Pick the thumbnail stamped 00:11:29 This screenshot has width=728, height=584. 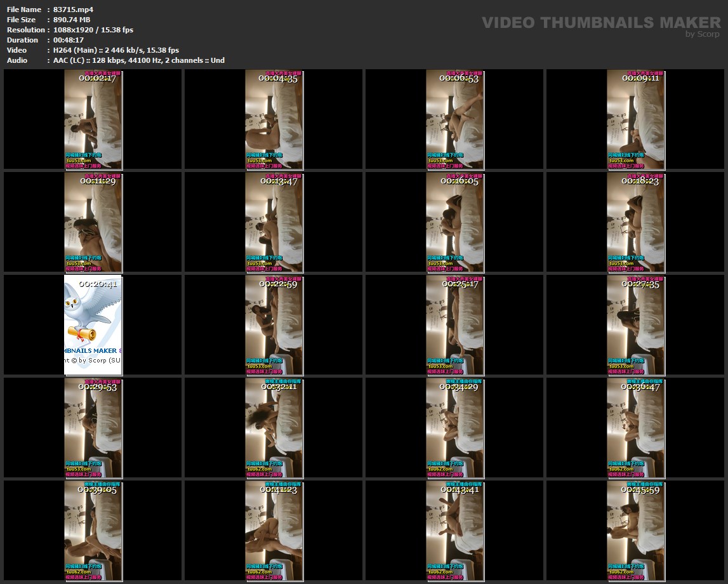(93, 222)
